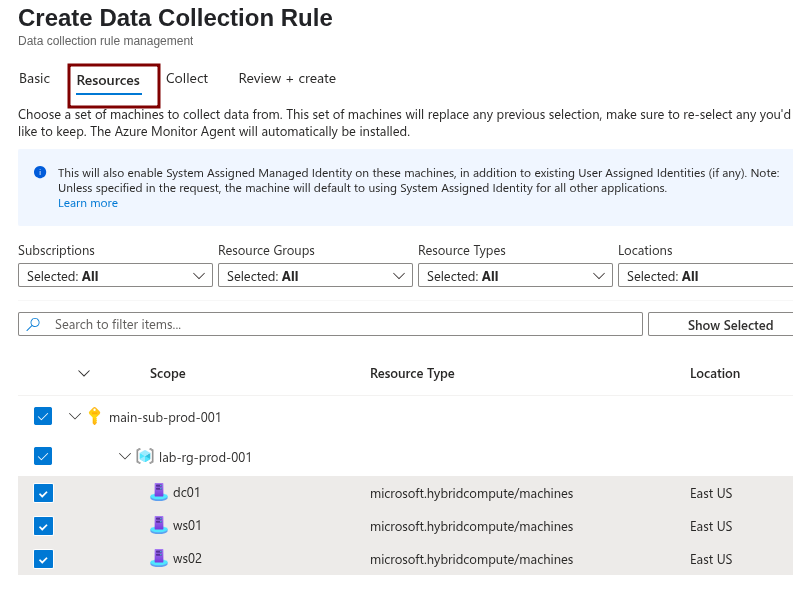
Task: Collapse the main-sub-prod-001 subscription node
Action: pyautogui.click(x=75, y=416)
